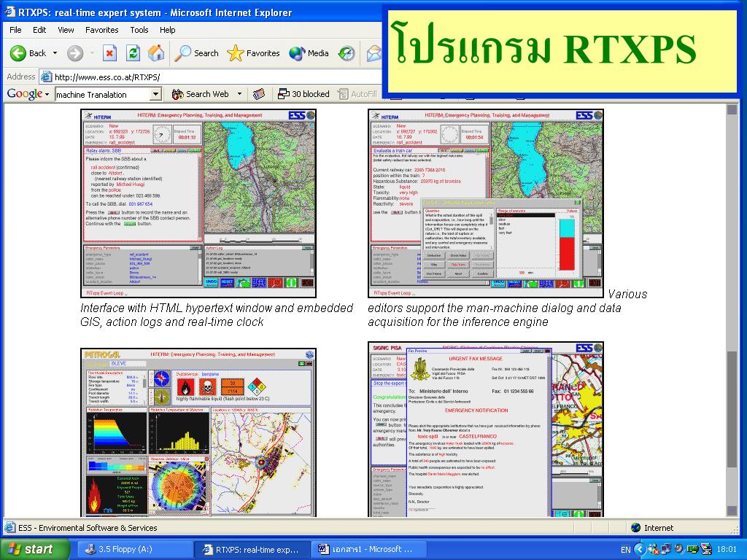747x560 pixels.
Task: Click the system tray clock 18:01
Action: [727, 550]
